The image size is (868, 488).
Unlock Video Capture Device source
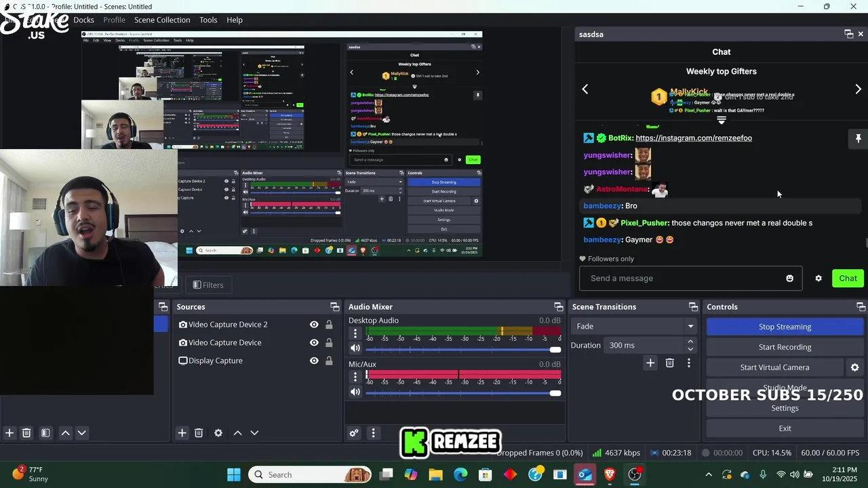[x=329, y=343]
